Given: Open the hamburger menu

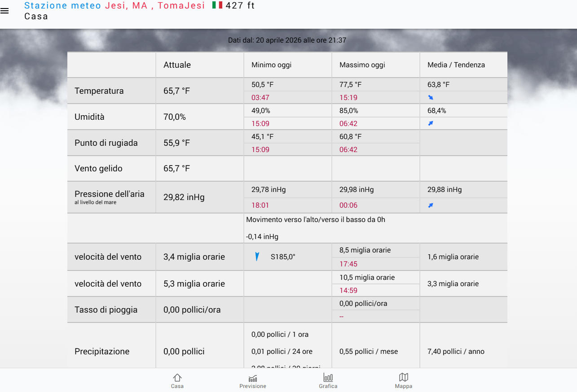Looking at the screenshot, I should click(4, 11).
